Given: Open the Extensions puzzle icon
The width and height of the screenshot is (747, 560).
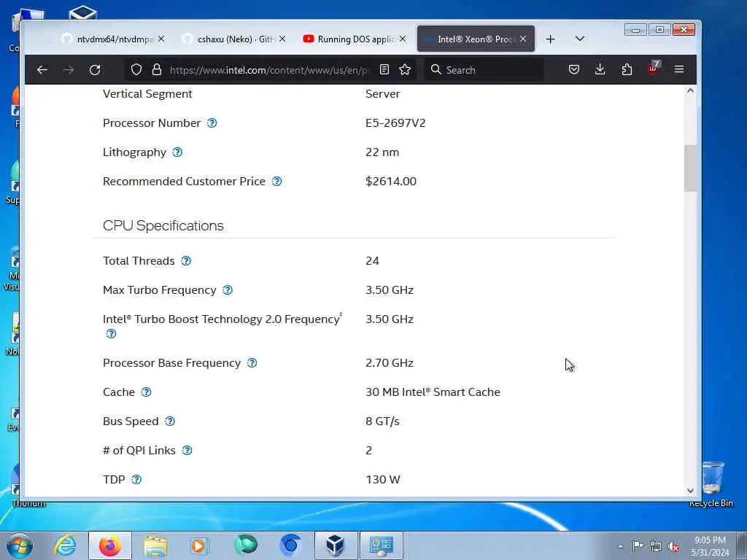Looking at the screenshot, I should pyautogui.click(x=627, y=69).
